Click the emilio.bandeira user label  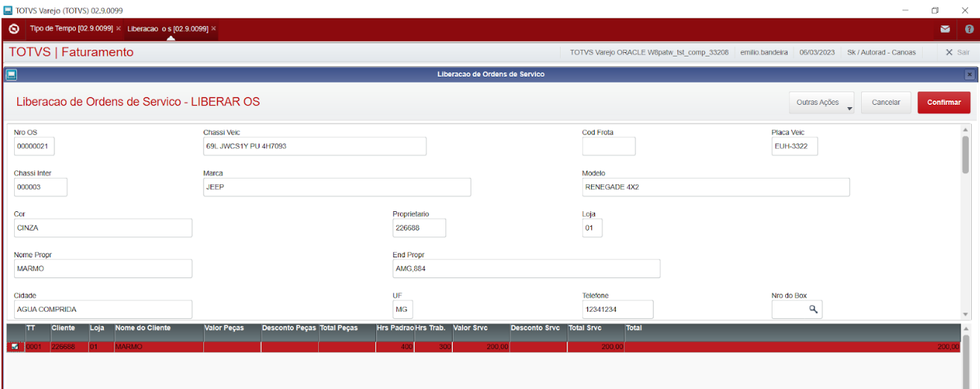764,52
